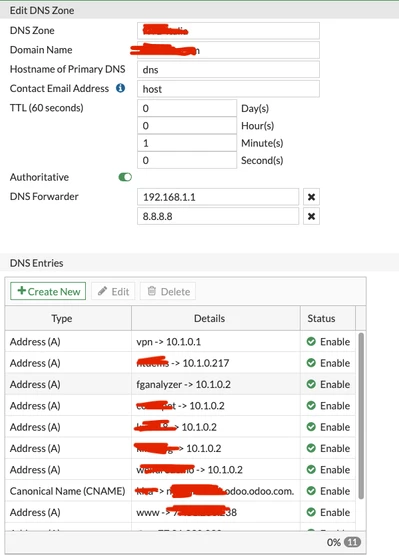399x558 pixels.
Task: Select the Canonical Name (CNAME) row
Action: click(180, 491)
